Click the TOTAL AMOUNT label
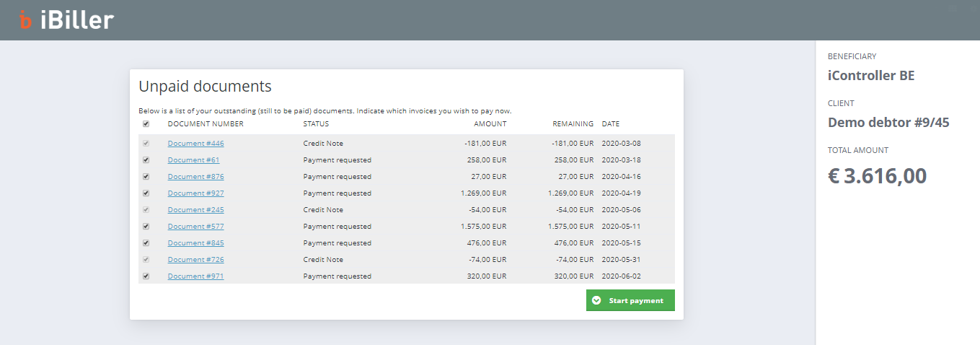Viewport: 980px width, 345px height. 858,150
